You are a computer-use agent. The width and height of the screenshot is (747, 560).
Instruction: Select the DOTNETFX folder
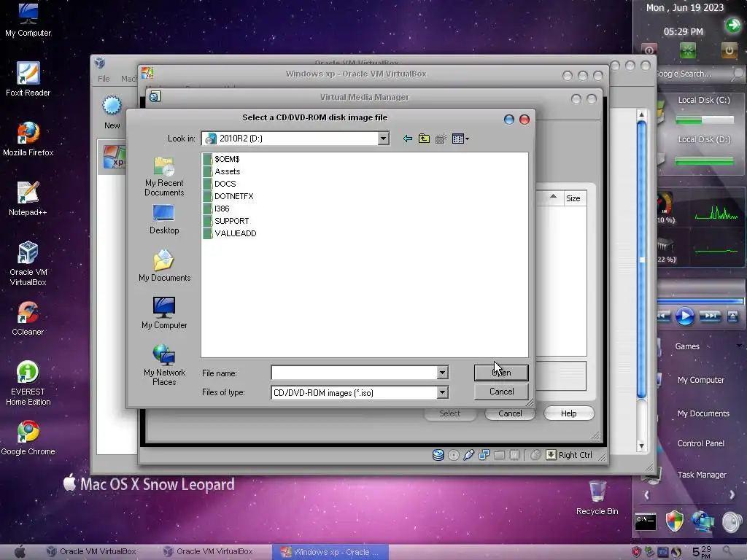[x=228, y=196]
